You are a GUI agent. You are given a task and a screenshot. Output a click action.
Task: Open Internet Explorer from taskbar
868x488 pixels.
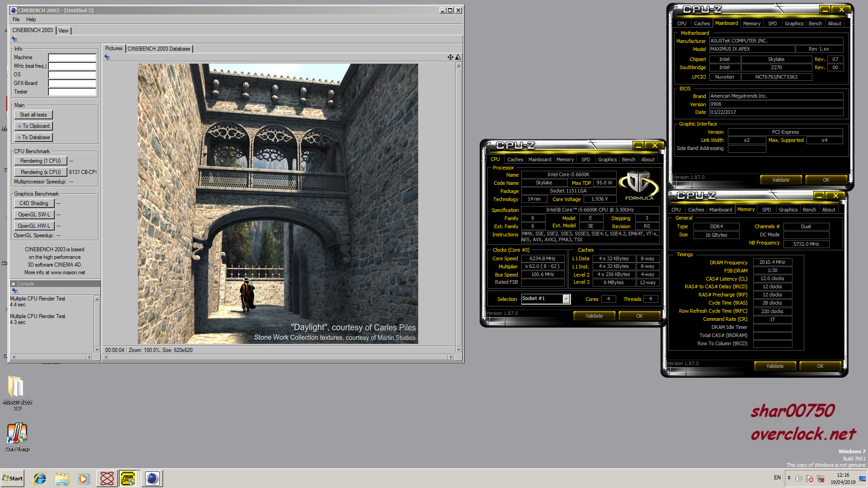[x=40, y=479]
